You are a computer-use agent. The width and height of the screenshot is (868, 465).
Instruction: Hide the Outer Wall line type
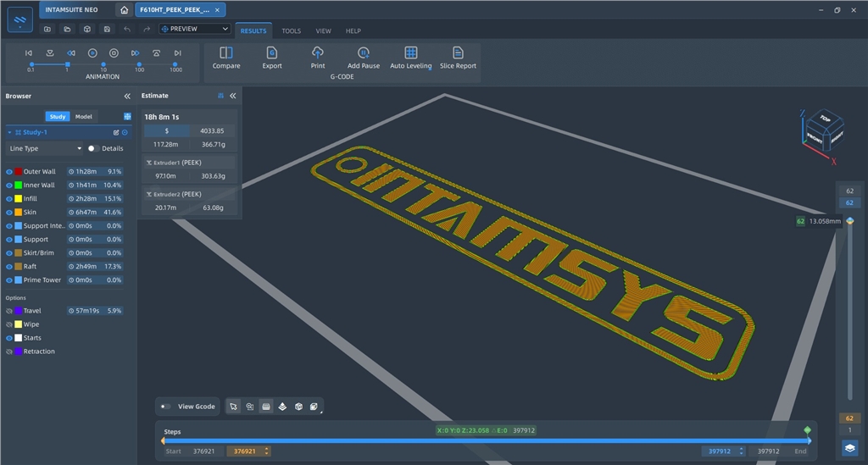point(9,172)
